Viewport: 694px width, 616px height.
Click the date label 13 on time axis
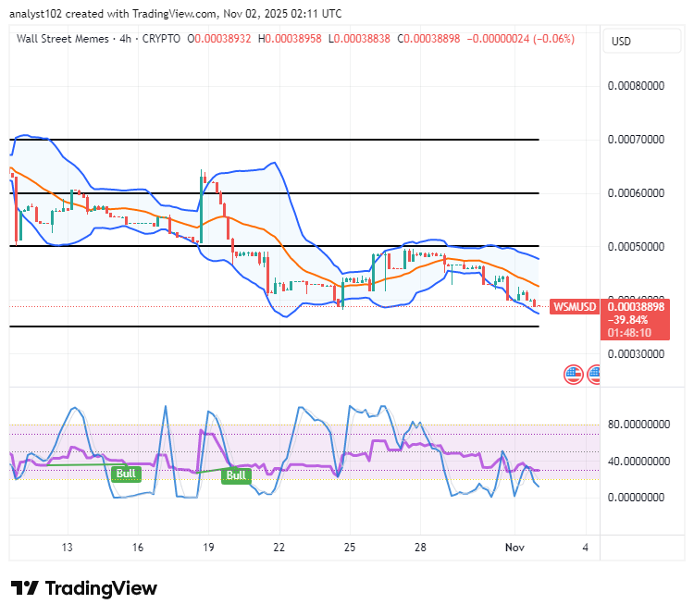click(x=67, y=548)
